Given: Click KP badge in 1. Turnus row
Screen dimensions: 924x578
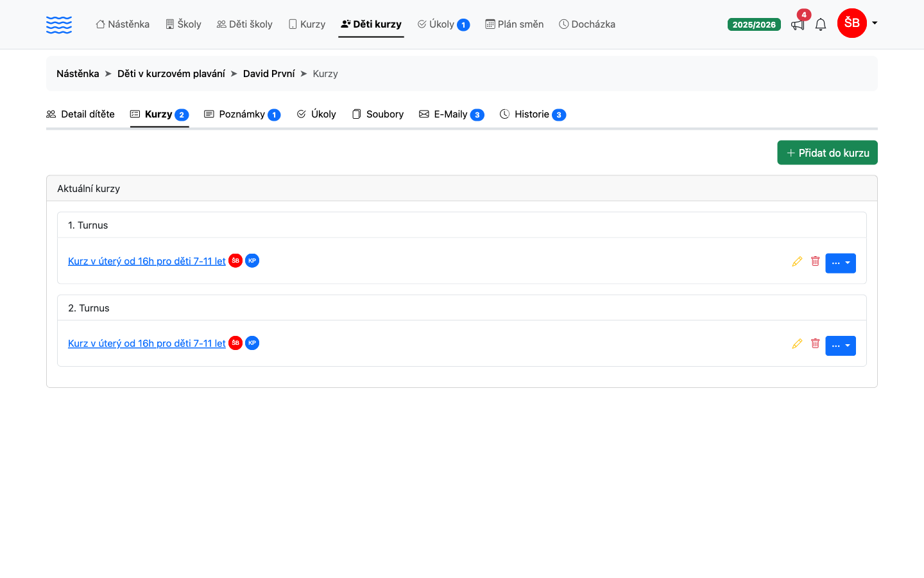Looking at the screenshot, I should (252, 261).
